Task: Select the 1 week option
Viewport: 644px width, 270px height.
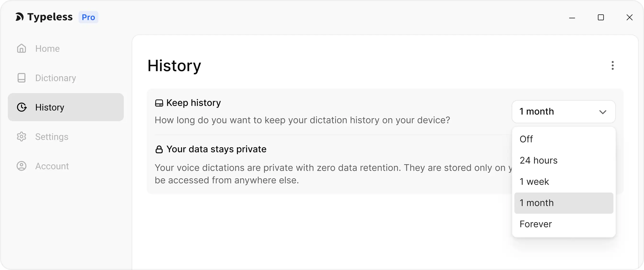Action: (534, 182)
